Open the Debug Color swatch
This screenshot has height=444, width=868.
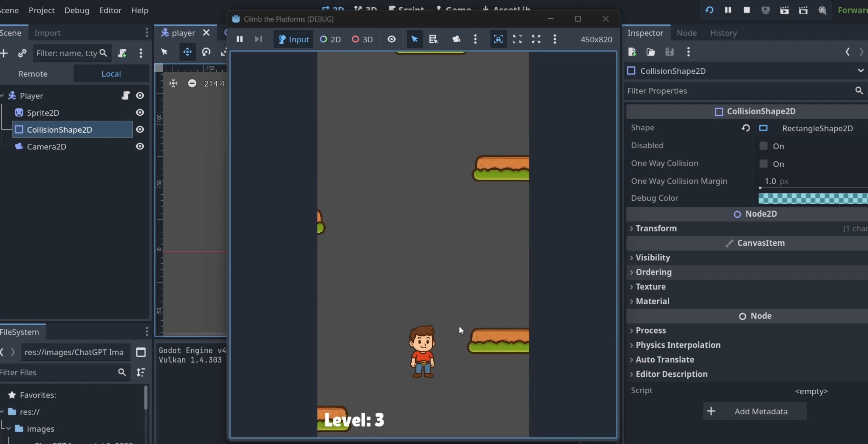(x=812, y=198)
